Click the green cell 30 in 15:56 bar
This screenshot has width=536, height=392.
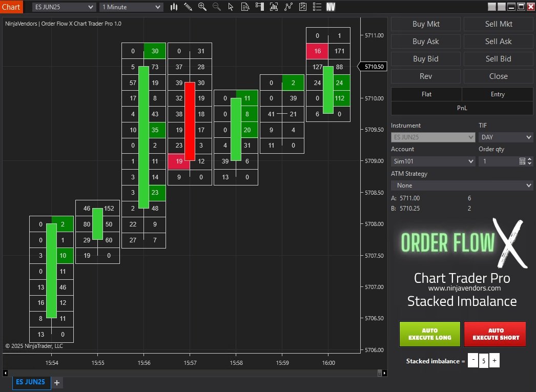pos(155,51)
